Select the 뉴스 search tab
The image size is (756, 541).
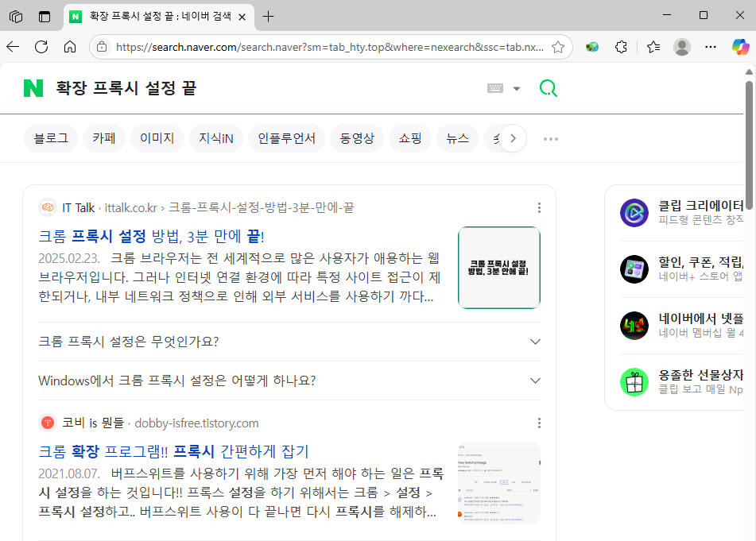tap(458, 139)
